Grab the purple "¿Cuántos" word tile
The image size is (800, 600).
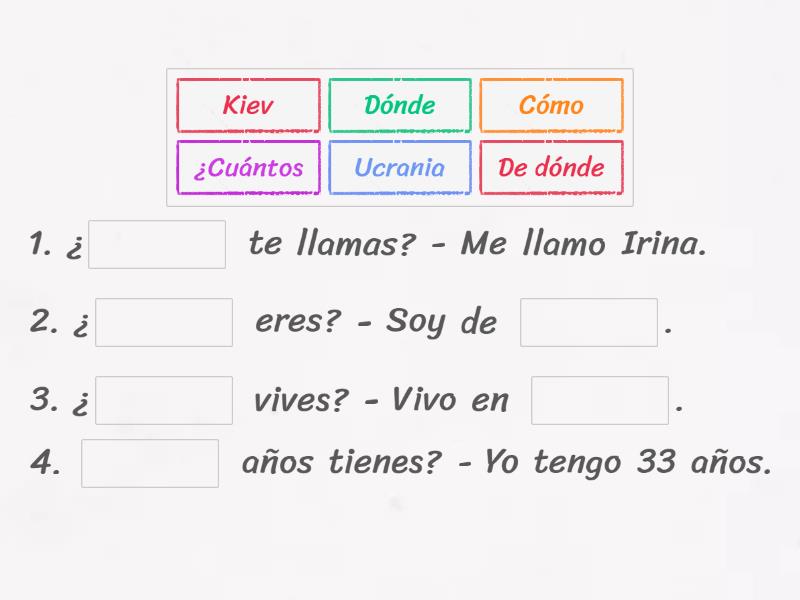coord(248,167)
